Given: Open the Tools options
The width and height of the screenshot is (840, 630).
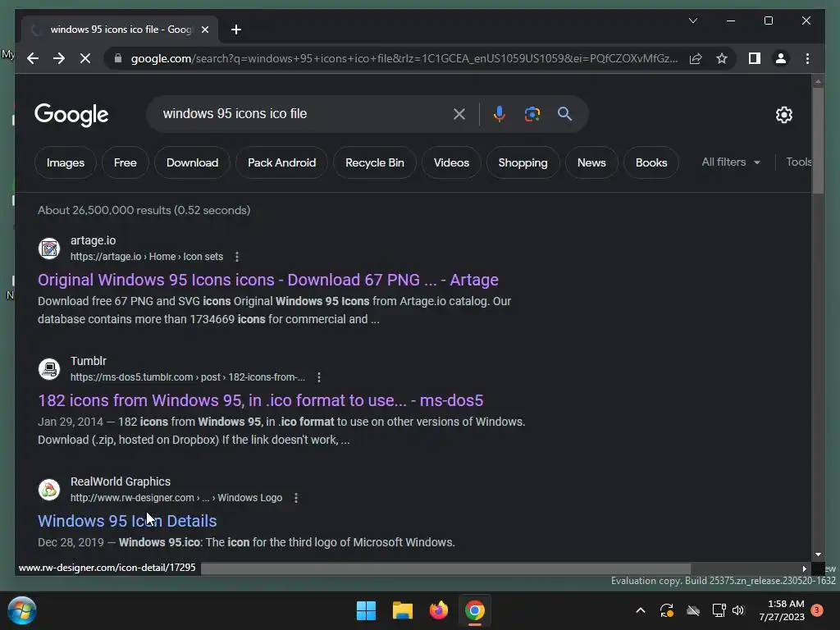Looking at the screenshot, I should 799,162.
